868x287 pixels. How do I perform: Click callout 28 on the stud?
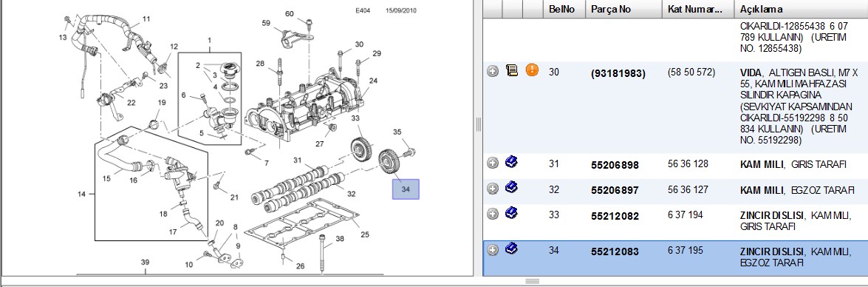[260, 64]
